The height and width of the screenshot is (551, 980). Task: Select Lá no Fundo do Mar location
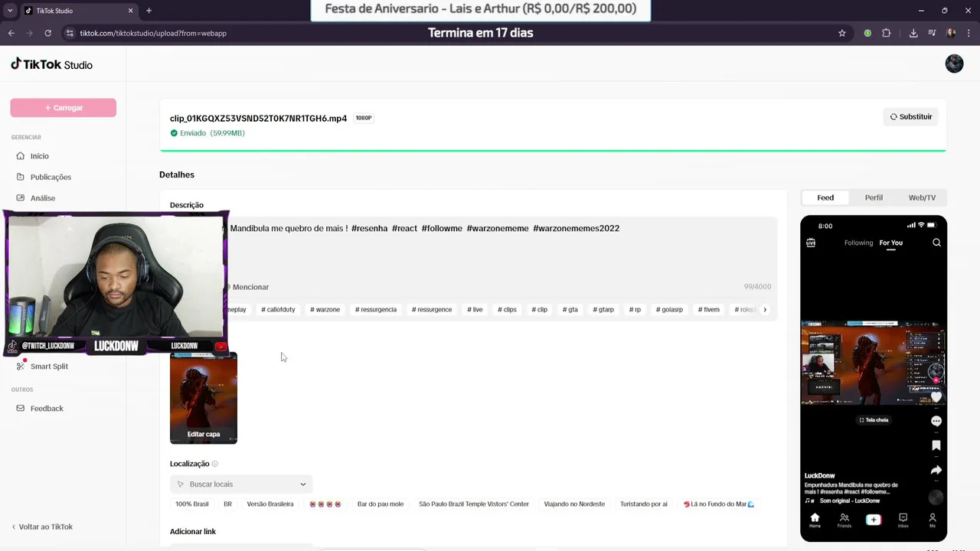pos(718,504)
